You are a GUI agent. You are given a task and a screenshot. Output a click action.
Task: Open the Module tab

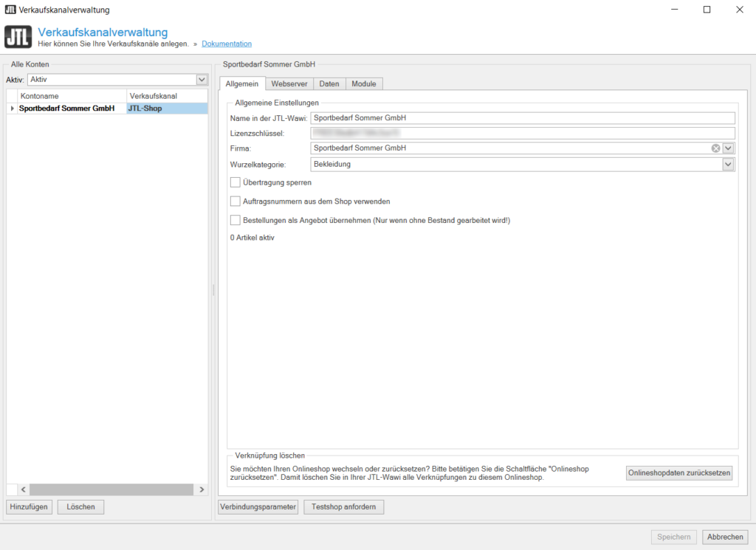click(363, 84)
